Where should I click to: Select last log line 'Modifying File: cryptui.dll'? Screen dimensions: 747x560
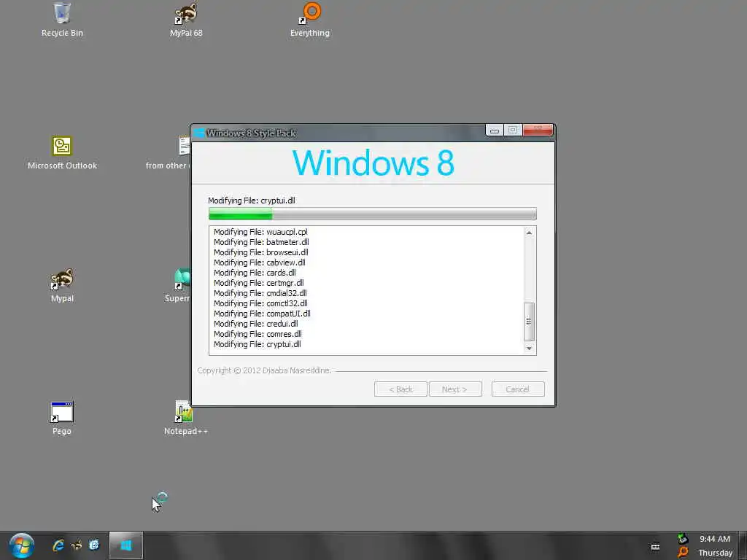(258, 344)
